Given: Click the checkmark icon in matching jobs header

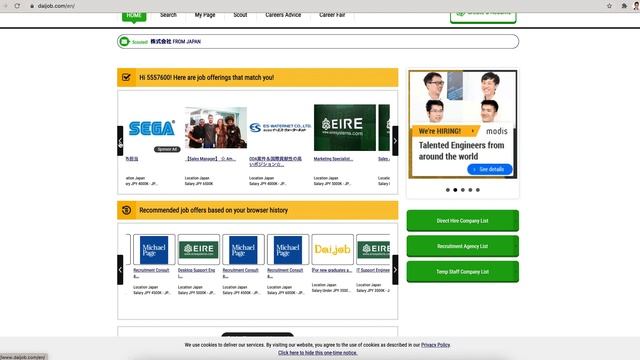Looking at the screenshot, I should (x=126, y=77).
